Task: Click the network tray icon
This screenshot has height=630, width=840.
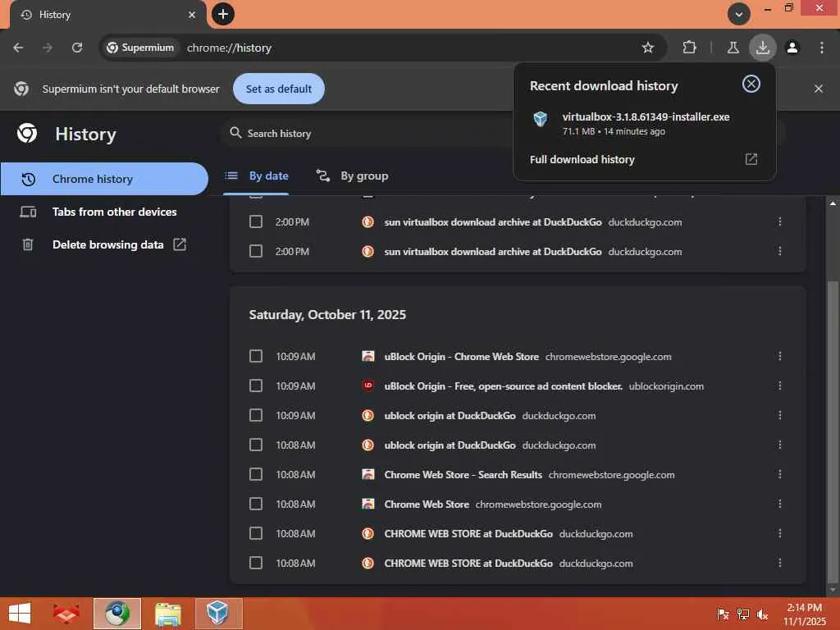Action: [x=742, y=614]
